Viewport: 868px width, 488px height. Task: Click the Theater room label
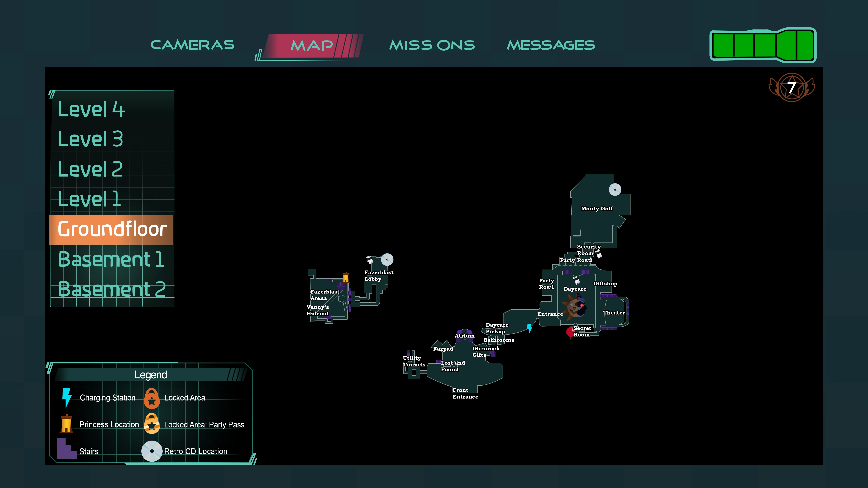pos(614,313)
